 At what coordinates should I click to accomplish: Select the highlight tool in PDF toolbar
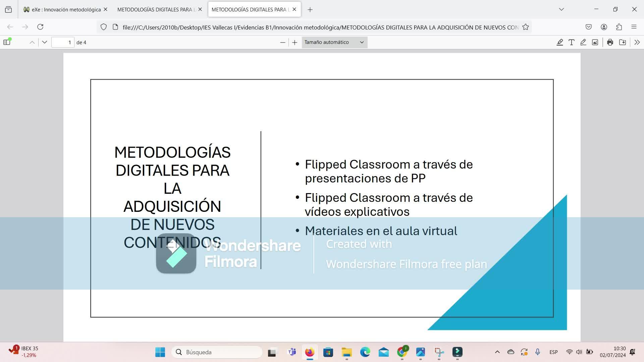[x=559, y=42]
